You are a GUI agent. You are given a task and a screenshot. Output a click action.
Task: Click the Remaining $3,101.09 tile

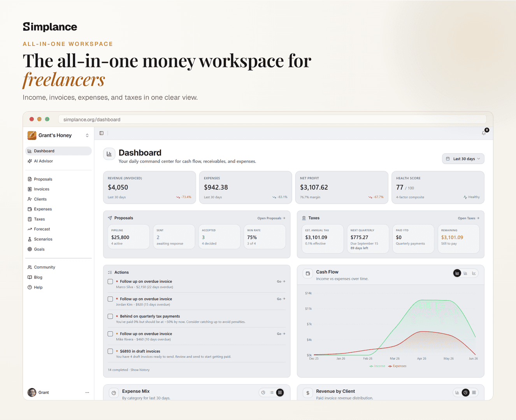[x=458, y=239]
